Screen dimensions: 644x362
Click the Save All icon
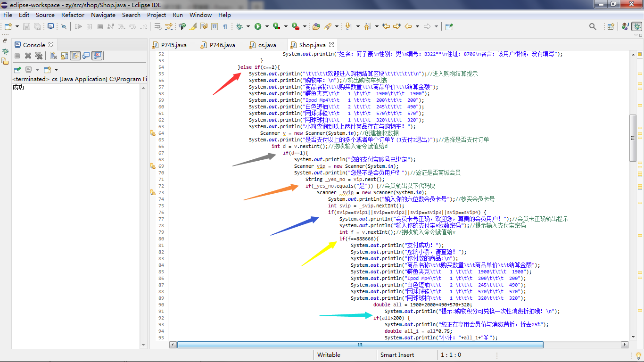[x=37, y=26]
